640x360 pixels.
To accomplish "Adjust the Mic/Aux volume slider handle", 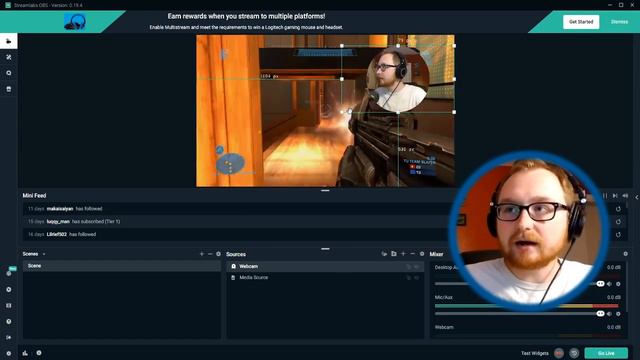I will [x=600, y=314].
